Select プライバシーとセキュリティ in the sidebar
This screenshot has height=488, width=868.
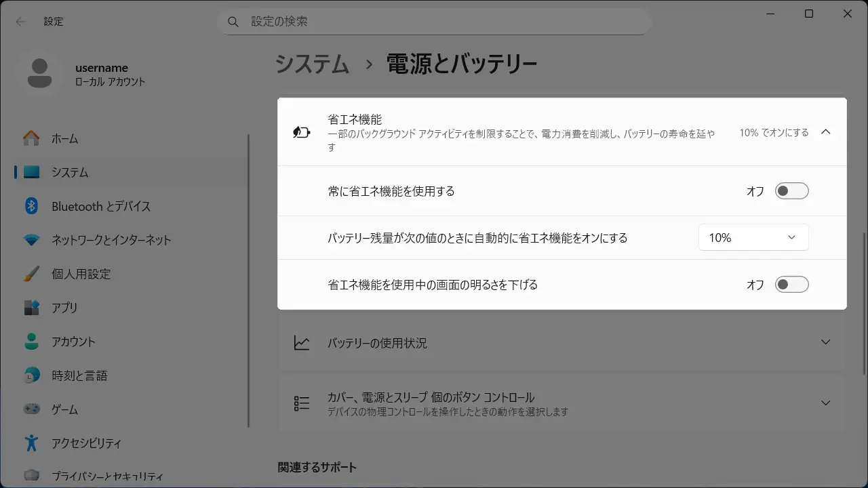[x=106, y=476]
